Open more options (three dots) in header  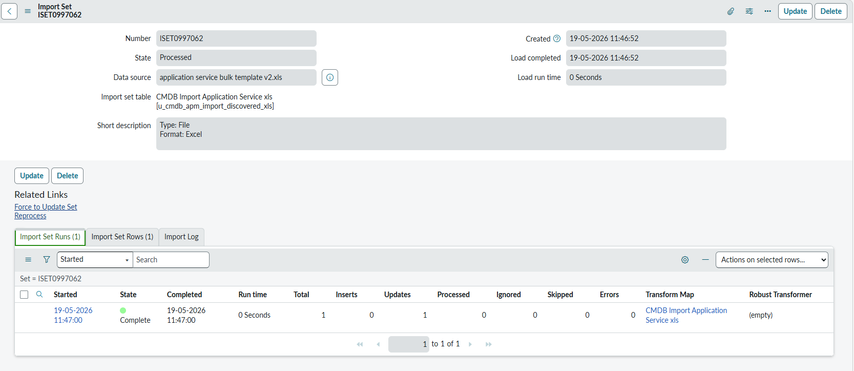point(767,11)
